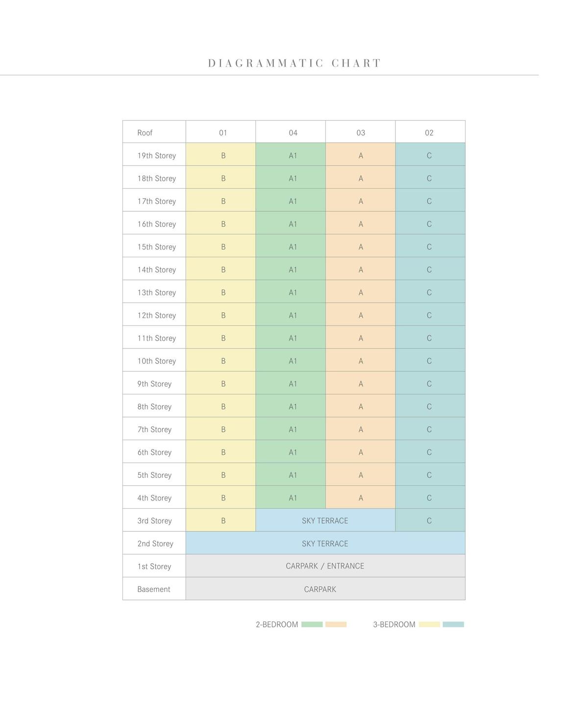This screenshot has width=588, height=719.
Task: Click the Basement CARPARK cell
Action: point(325,589)
